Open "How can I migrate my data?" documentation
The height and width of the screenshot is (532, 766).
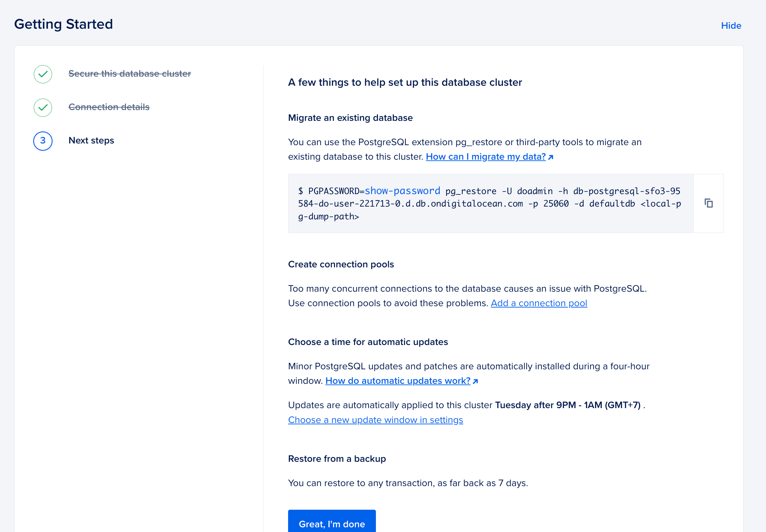[485, 157]
